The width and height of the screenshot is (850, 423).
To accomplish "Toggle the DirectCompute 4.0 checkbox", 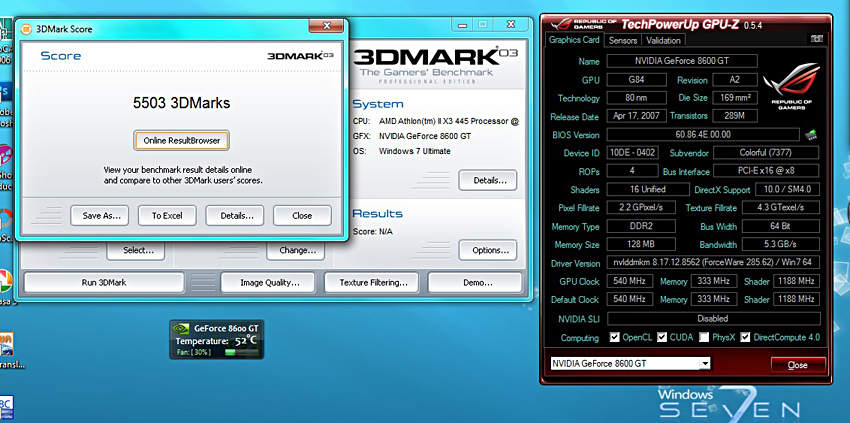I will 745,337.
